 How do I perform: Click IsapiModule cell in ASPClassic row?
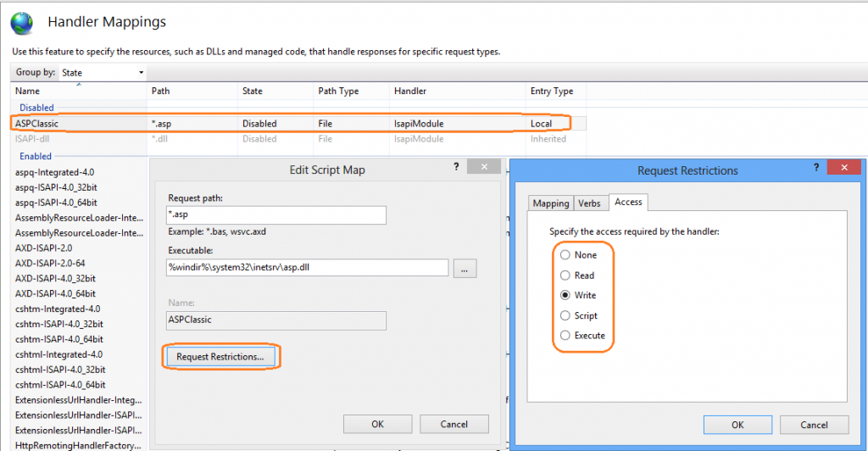419,124
